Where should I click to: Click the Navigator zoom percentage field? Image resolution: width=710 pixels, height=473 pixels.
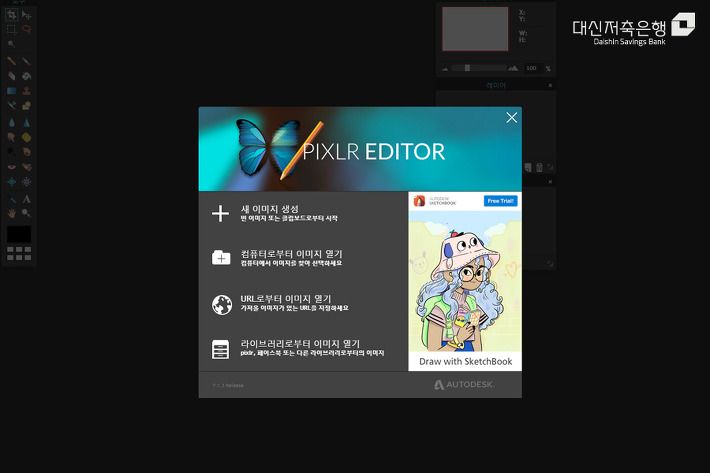click(532, 68)
